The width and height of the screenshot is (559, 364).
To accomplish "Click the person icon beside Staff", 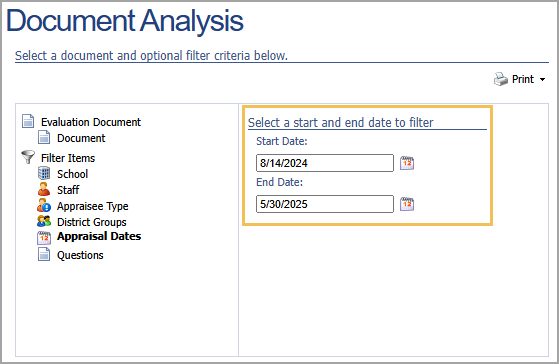I will [44, 189].
